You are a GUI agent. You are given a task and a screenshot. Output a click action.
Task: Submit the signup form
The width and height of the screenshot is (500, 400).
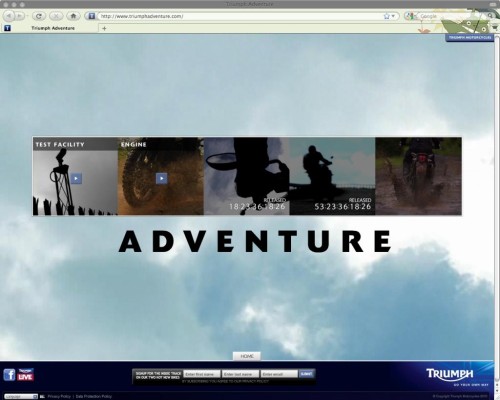pyautogui.click(x=306, y=374)
